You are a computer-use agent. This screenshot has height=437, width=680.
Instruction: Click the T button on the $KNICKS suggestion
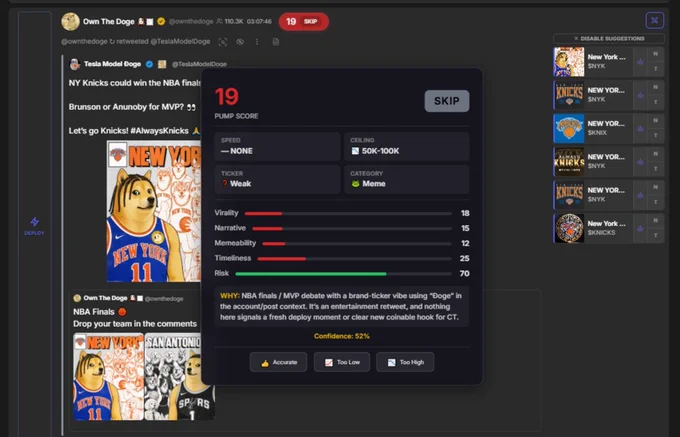click(655, 235)
